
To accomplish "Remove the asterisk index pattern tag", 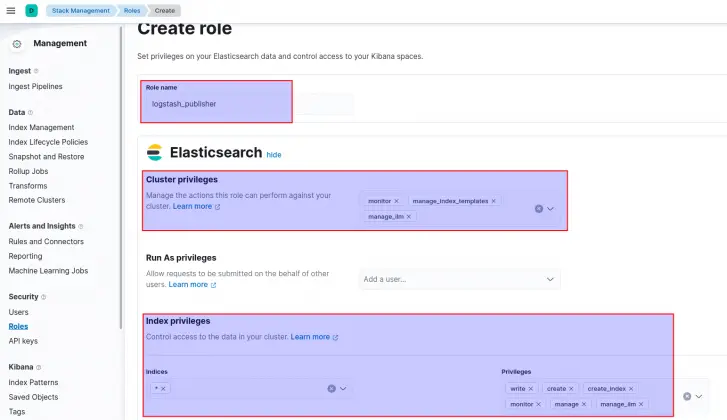I will click(x=163, y=388).
